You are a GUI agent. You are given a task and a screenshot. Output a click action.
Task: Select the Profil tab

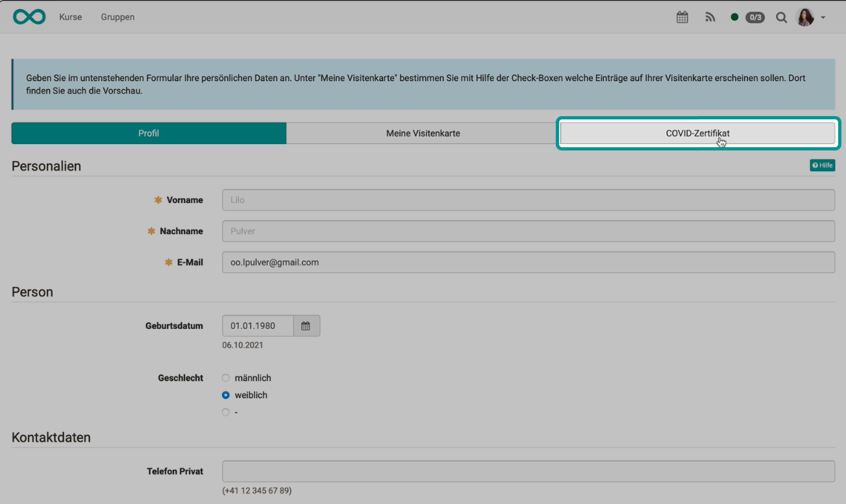[x=148, y=133]
